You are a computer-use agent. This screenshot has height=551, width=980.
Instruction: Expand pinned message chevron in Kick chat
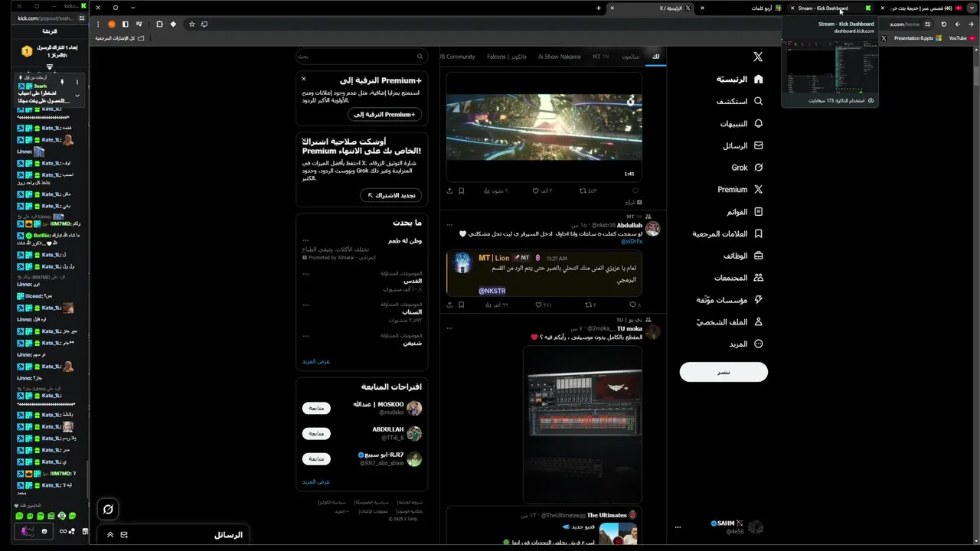click(x=77, y=96)
